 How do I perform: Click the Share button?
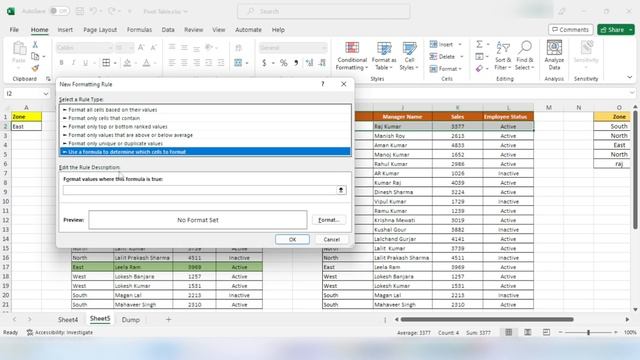612,29
